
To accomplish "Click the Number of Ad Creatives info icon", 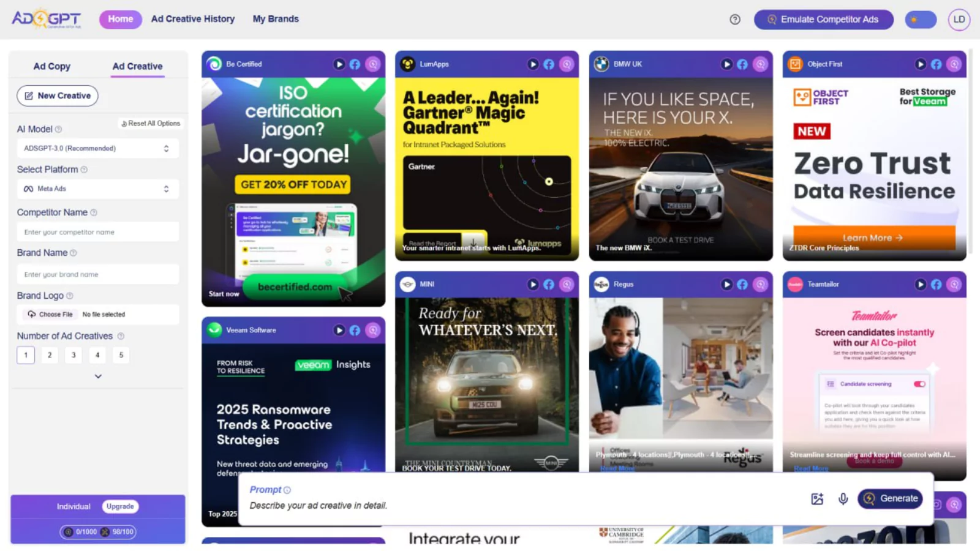I will coord(121,337).
